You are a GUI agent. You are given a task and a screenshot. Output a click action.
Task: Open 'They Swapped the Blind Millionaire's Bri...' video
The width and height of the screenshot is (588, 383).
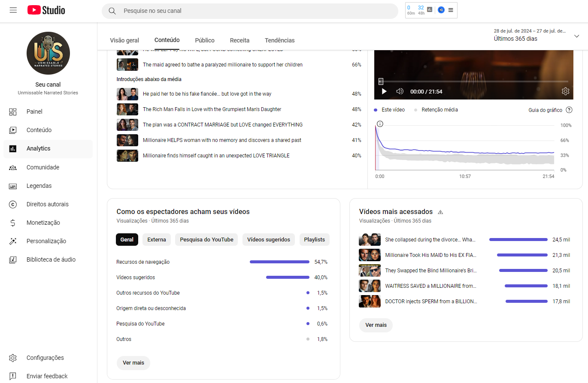pos(431,271)
